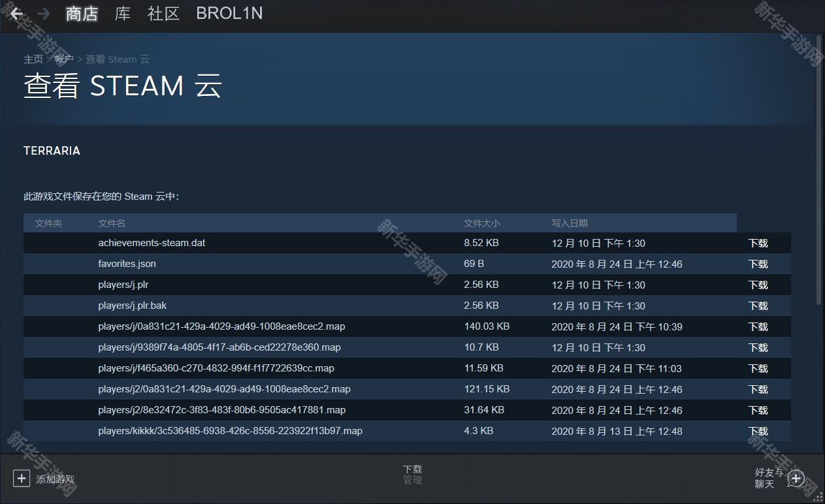Download players/j.plr file
The width and height of the screenshot is (825, 504).
click(x=758, y=285)
